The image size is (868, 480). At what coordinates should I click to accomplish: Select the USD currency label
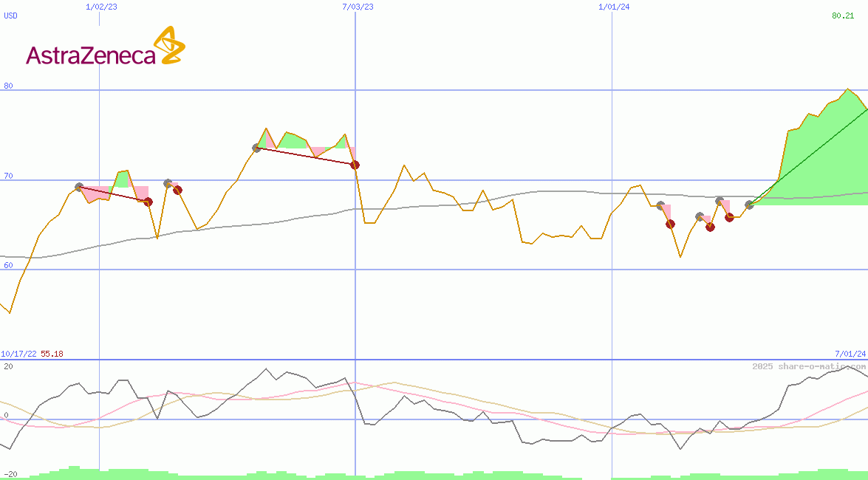(x=11, y=15)
